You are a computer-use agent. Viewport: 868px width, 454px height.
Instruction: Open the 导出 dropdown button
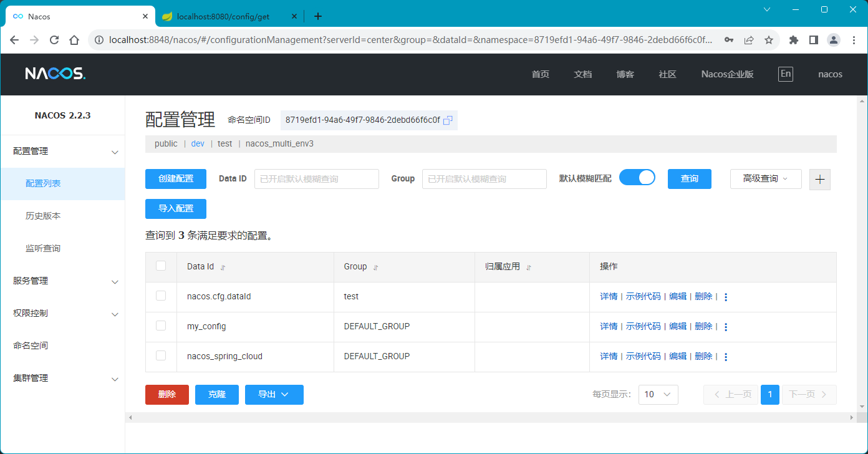coord(274,395)
